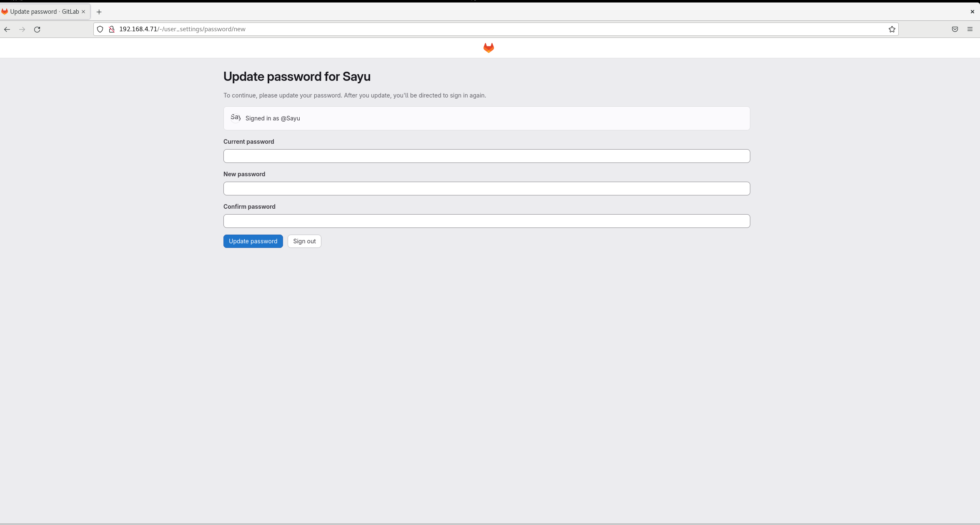Click the URL address bar
Screen dimensions: 980x525
[500, 29]
